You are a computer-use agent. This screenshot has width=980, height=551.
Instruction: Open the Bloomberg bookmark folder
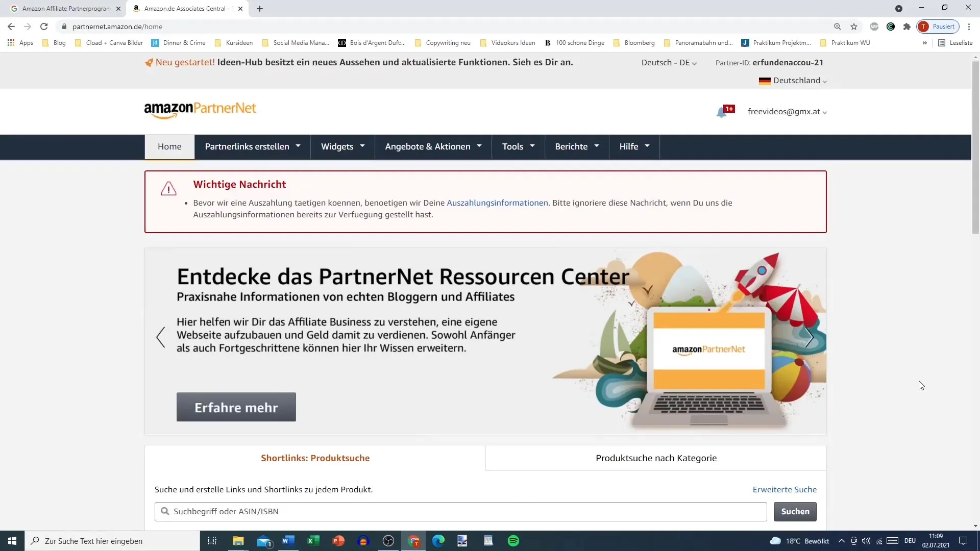(x=634, y=43)
